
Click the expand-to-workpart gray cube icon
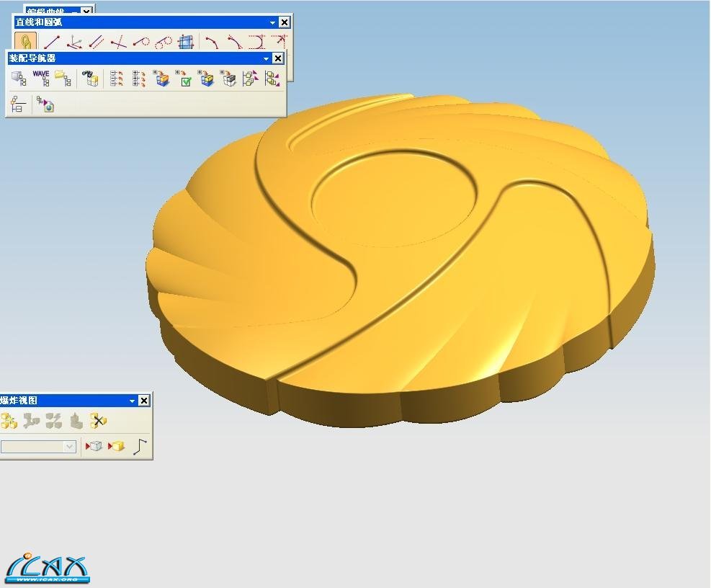pos(228,78)
